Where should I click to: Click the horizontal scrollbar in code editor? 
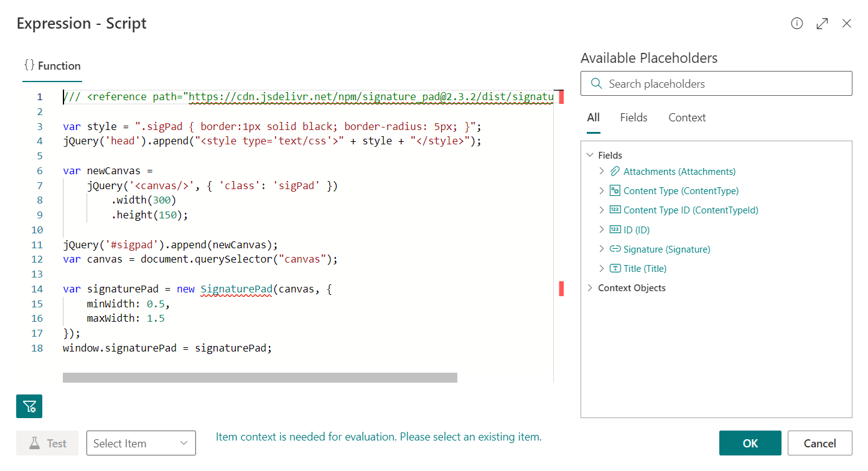pyautogui.click(x=260, y=378)
